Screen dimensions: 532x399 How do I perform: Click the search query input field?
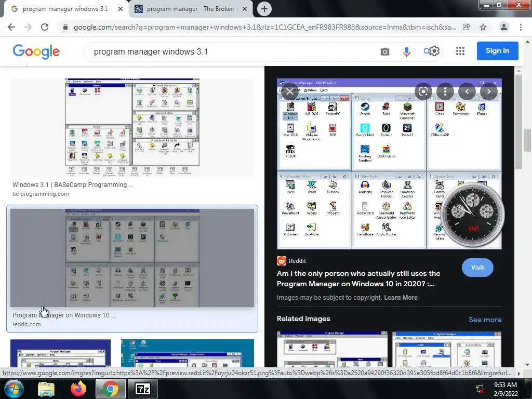point(234,51)
